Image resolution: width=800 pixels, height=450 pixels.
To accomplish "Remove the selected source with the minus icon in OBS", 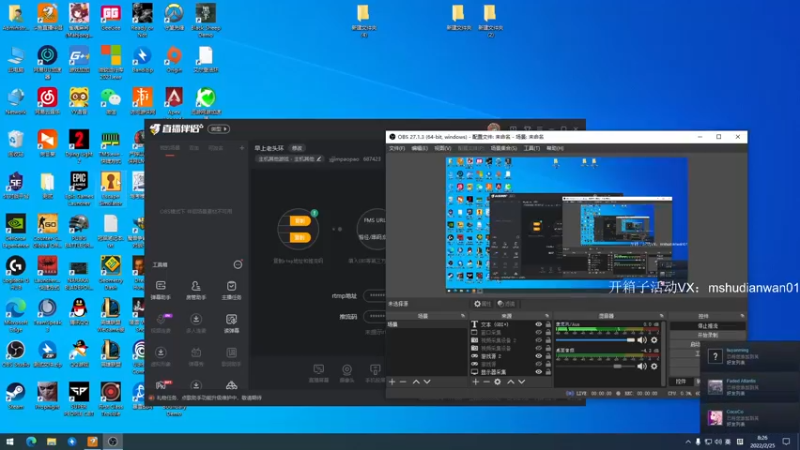I will point(486,382).
